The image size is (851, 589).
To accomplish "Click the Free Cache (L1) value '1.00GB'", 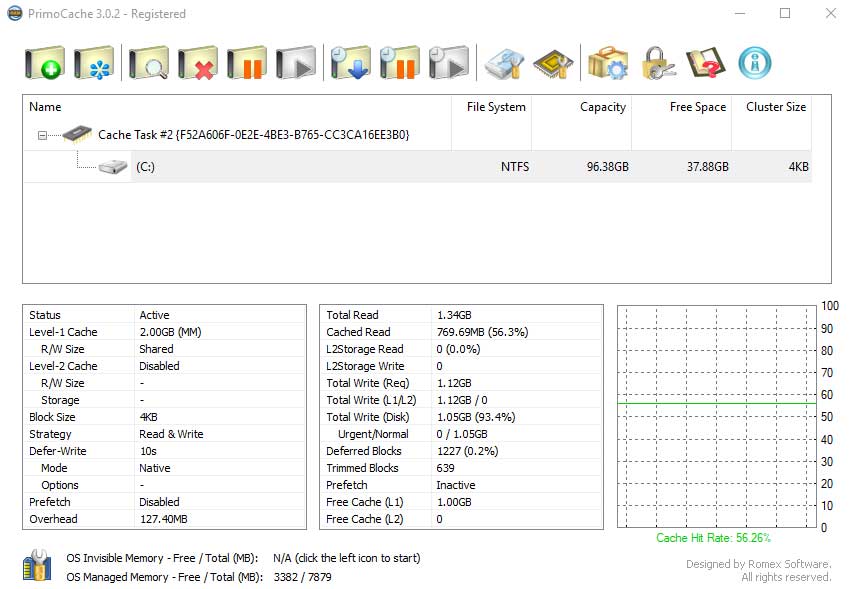I will point(454,502).
